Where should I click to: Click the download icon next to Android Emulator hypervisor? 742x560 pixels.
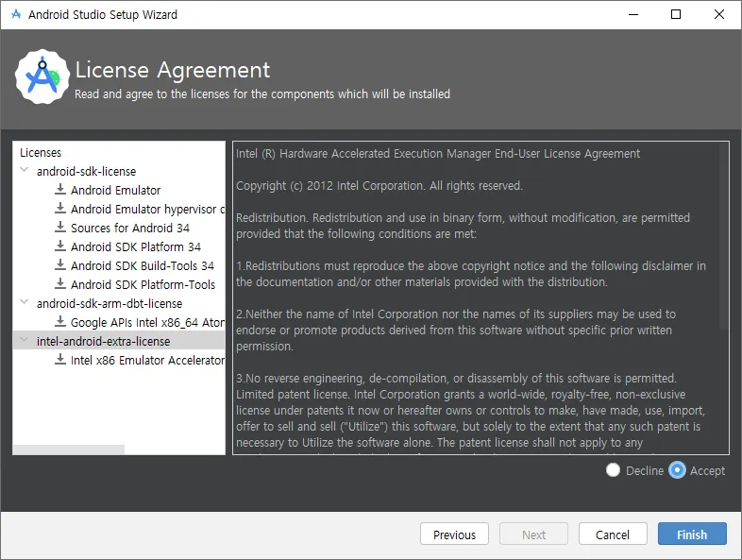coord(60,209)
